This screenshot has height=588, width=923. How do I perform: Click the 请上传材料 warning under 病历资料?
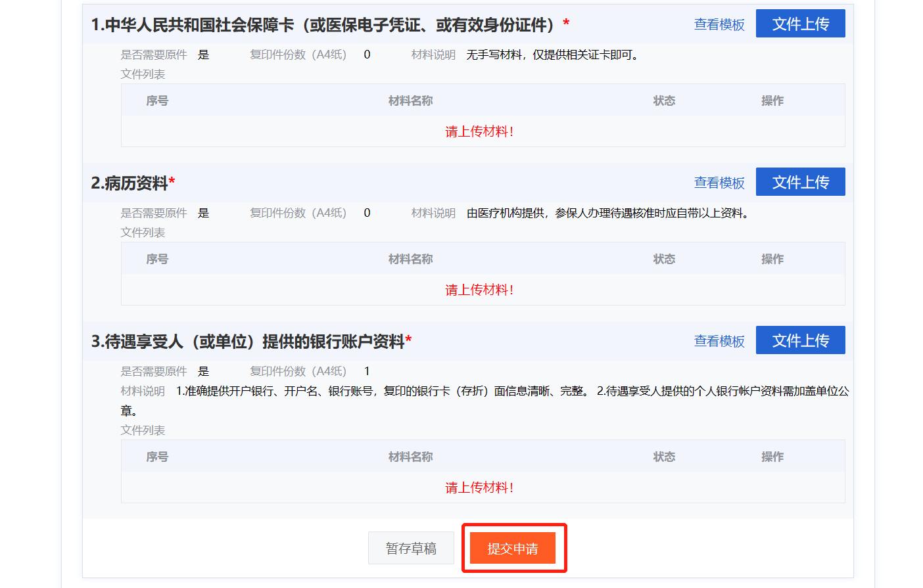coord(481,289)
